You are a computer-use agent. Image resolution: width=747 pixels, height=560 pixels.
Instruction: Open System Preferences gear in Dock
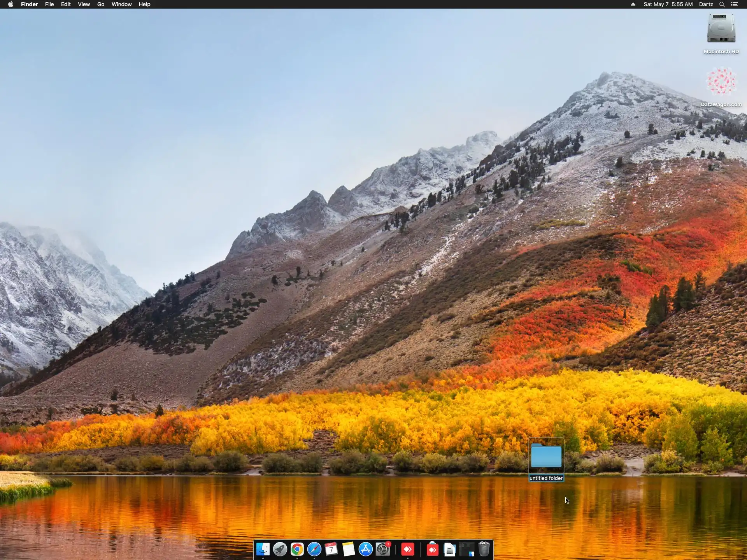[x=383, y=549]
